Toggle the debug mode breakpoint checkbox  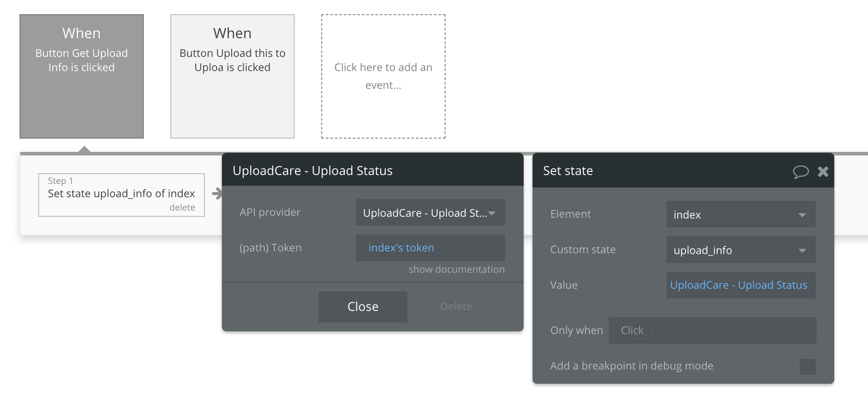click(807, 366)
